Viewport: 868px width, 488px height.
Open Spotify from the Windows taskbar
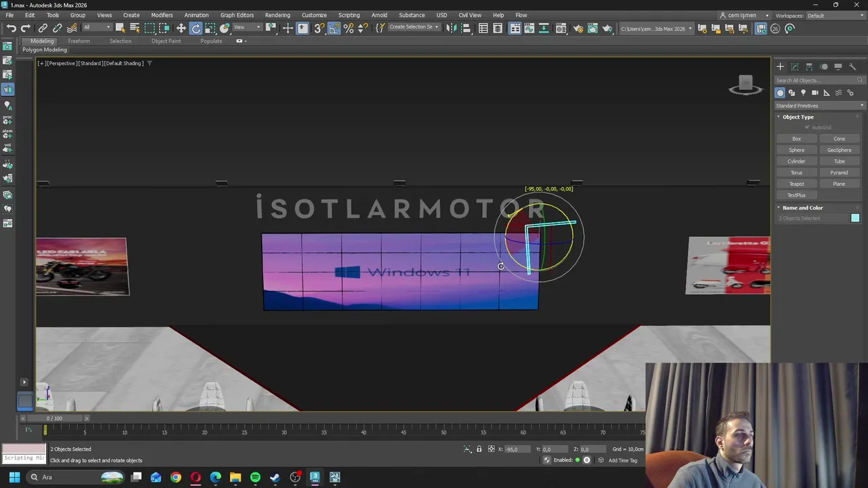coord(255,477)
